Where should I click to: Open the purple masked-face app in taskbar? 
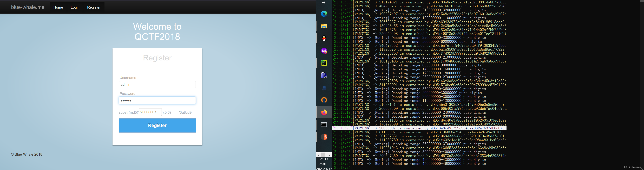pyautogui.click(x=324, y=51)
